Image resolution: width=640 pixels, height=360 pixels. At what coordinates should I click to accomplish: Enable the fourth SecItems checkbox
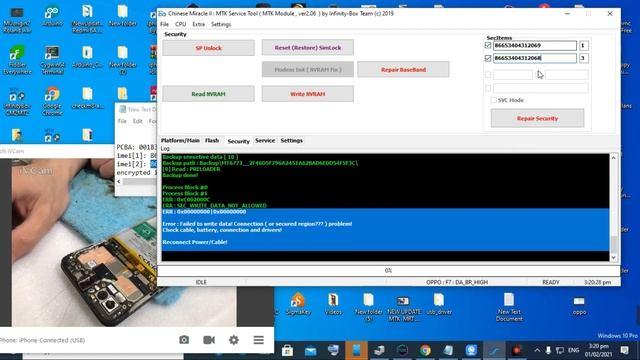[x=488, y=88]
